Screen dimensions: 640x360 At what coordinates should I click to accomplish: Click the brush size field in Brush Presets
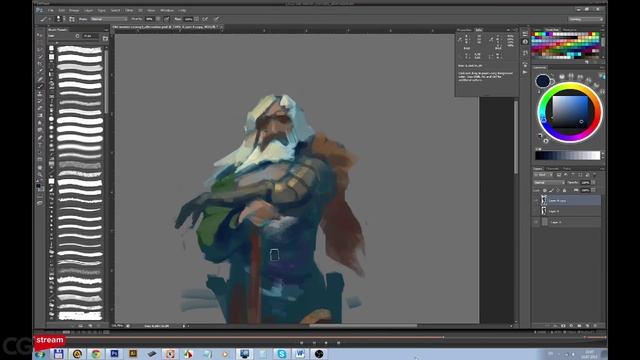coord(90,36)
